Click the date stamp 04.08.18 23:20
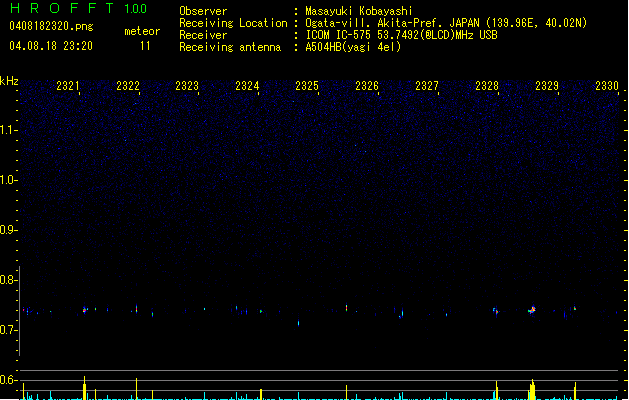Viewport: 629px width, 400px height. coord(51,46)
